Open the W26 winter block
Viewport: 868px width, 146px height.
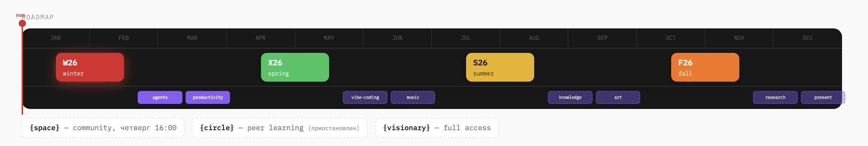pyautogui.click(x=90, y=67)
